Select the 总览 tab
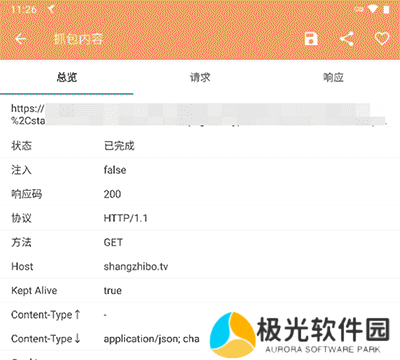This screenshot has width=400, height=360. (67, 77)
